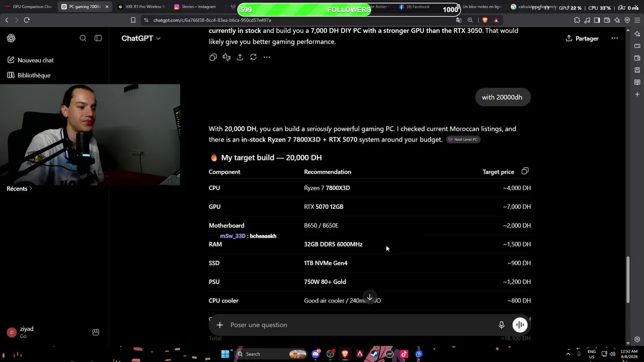This screenshot has height=362, width=644.
Task: Click the 'with 20000dh' user message
Action: pos(502,97)
